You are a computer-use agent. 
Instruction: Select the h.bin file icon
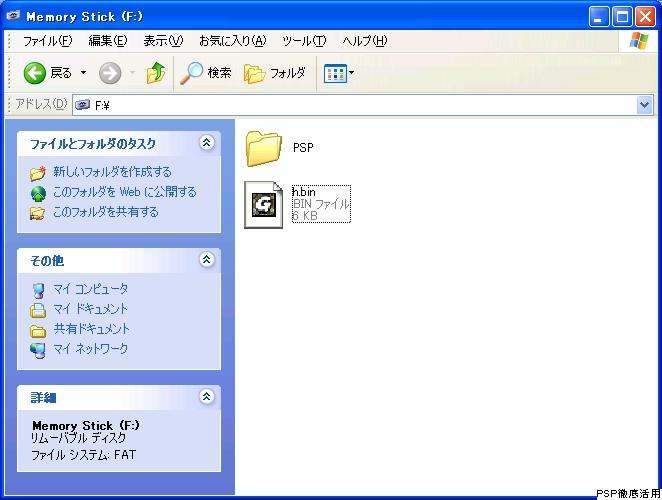click(264, 204)
